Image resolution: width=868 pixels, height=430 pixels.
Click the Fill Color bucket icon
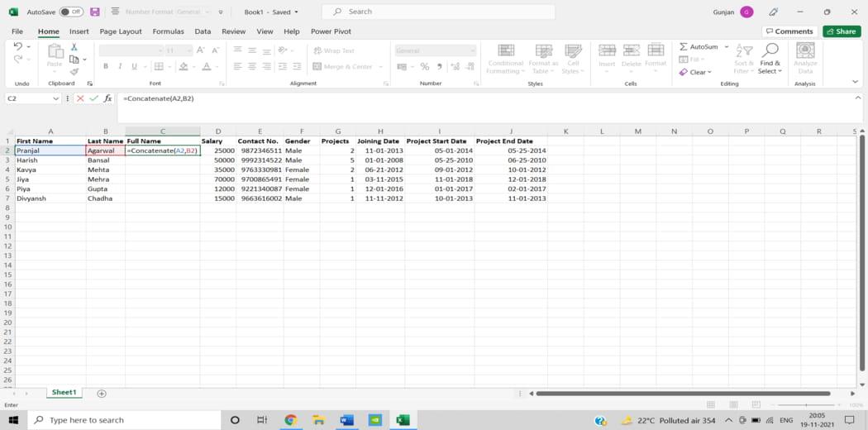point(184,66)
